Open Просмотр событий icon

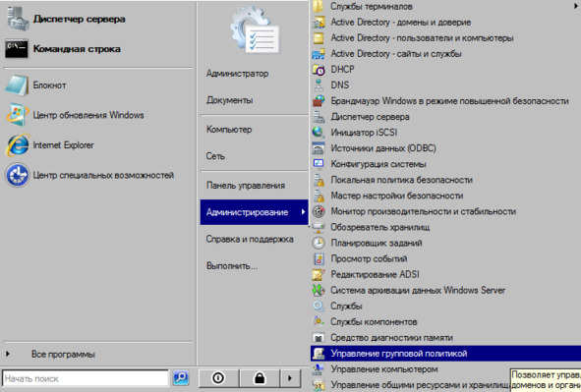click(319, 258)
